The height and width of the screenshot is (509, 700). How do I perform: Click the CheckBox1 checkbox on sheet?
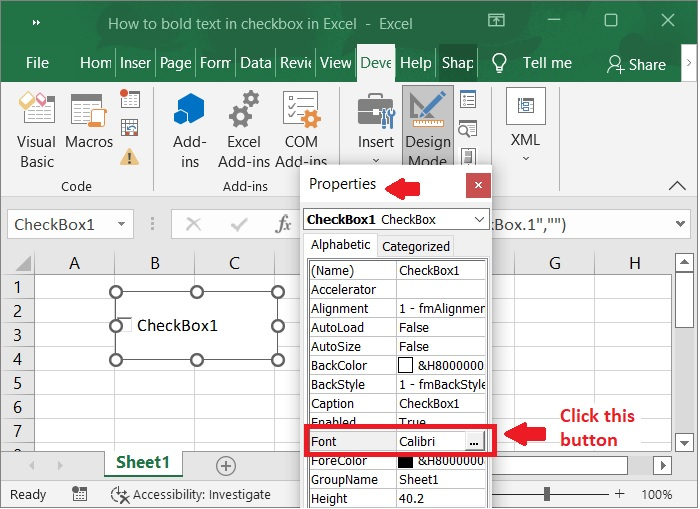(126, 325)
